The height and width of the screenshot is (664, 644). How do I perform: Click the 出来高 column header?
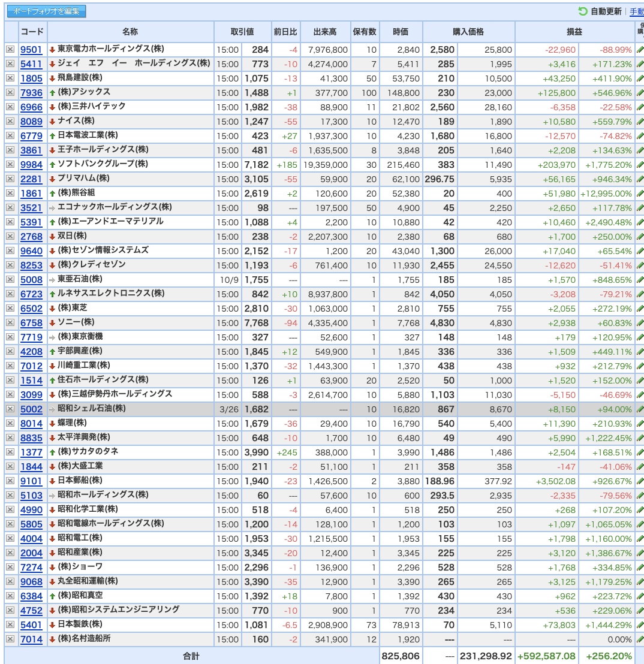tap(325, 31)
